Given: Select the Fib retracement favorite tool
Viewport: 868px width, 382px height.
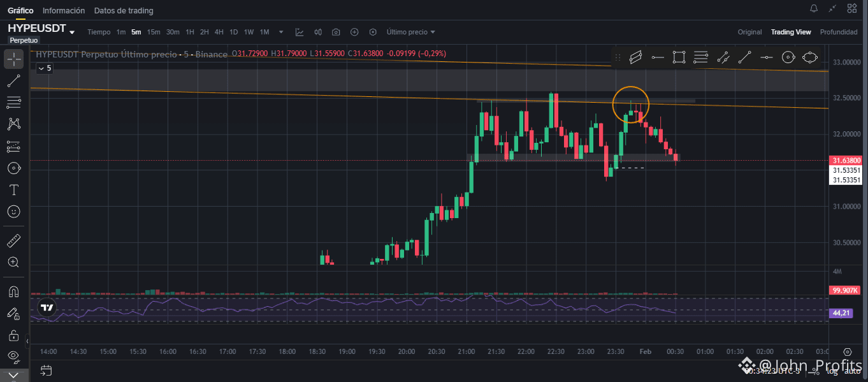Looking at the screenshot, I should tap(701, 57).
